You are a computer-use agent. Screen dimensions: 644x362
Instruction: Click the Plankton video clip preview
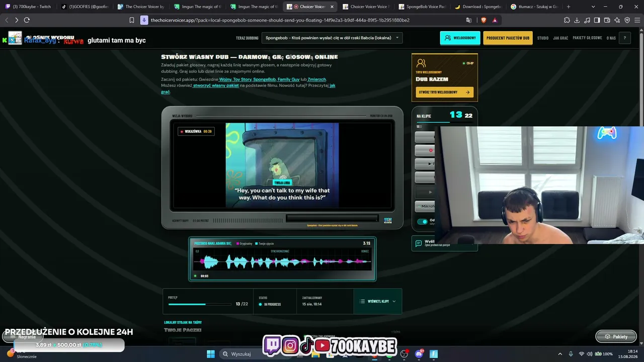282,165
